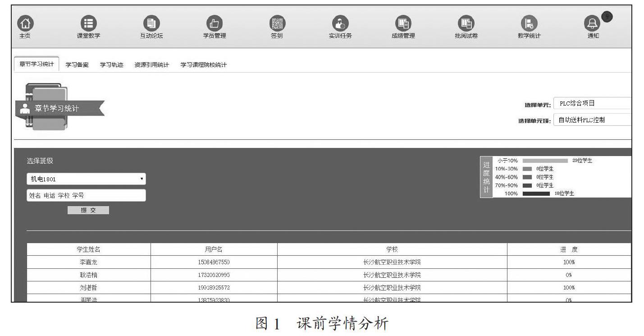Click the 10%-30% progress legend swatch
The width and height of the screenshot is (644, 336).
(527, 169)
